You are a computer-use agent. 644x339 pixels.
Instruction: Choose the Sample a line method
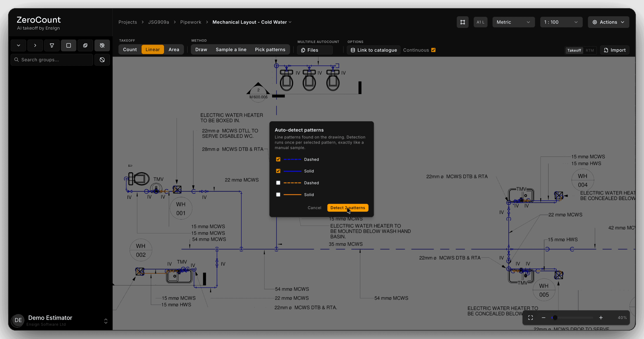pos(231,50)
